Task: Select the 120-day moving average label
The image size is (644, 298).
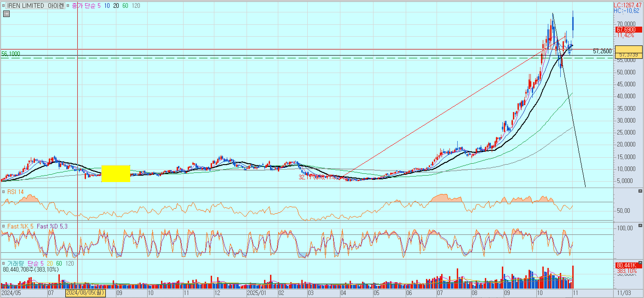Action: point(136,6)
